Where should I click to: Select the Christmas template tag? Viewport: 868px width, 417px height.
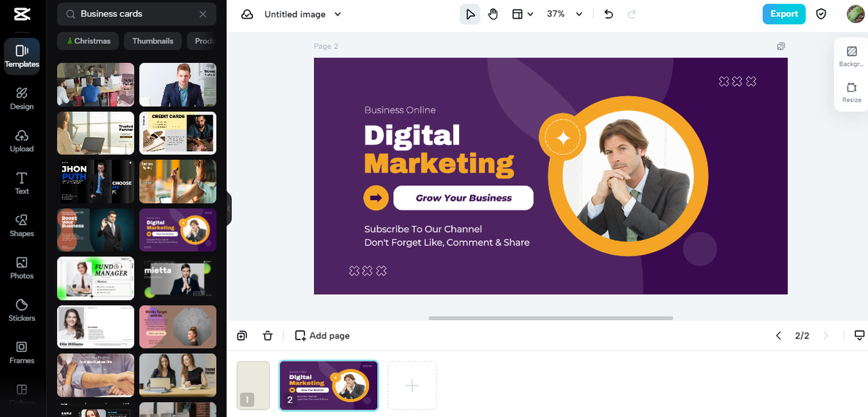click(x=88, y=41)
